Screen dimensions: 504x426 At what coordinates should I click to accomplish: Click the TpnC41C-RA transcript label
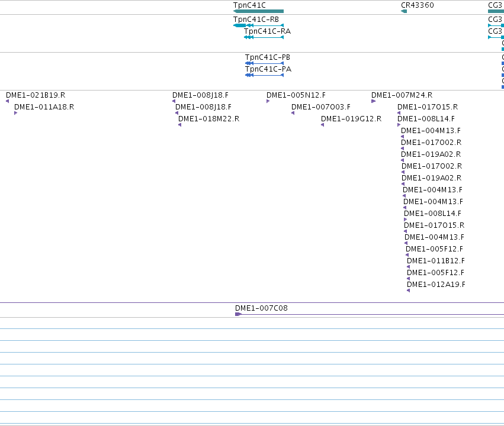tap(267, 31)
